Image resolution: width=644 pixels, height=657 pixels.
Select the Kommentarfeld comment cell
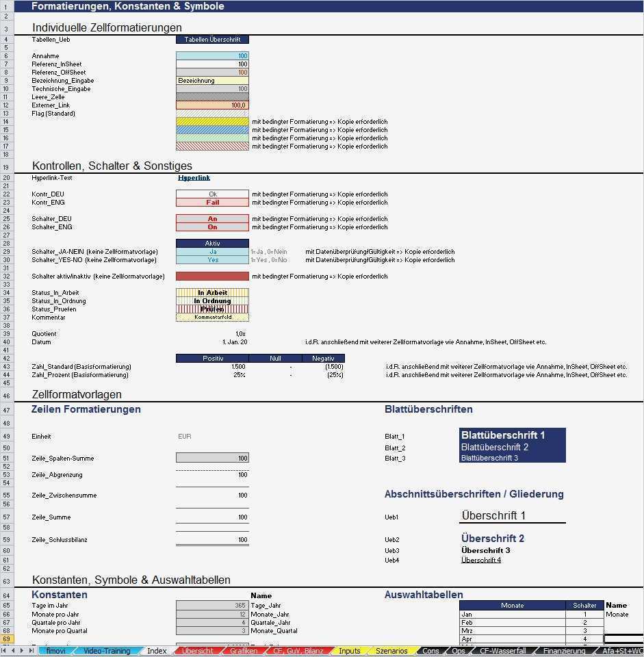click(212, 317)
